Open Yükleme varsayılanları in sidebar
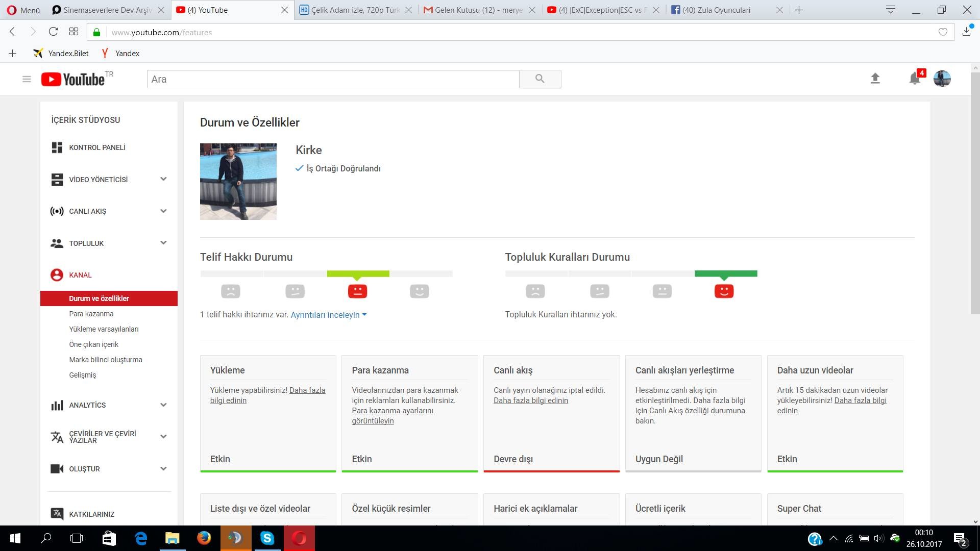Screen dimensions: 980x551 pyautogui.click(x=104, y=329)
